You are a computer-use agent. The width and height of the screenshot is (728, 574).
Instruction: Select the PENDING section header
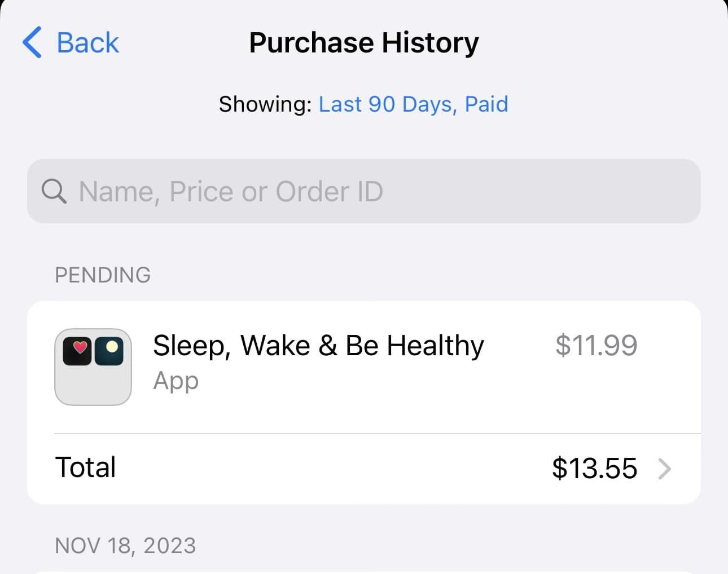103,275
